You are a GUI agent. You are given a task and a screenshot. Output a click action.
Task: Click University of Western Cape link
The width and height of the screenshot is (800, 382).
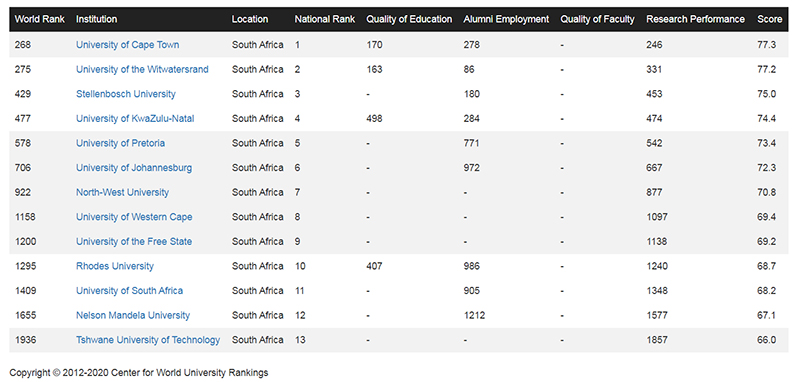pyautogui.click(x=134, y=217)
